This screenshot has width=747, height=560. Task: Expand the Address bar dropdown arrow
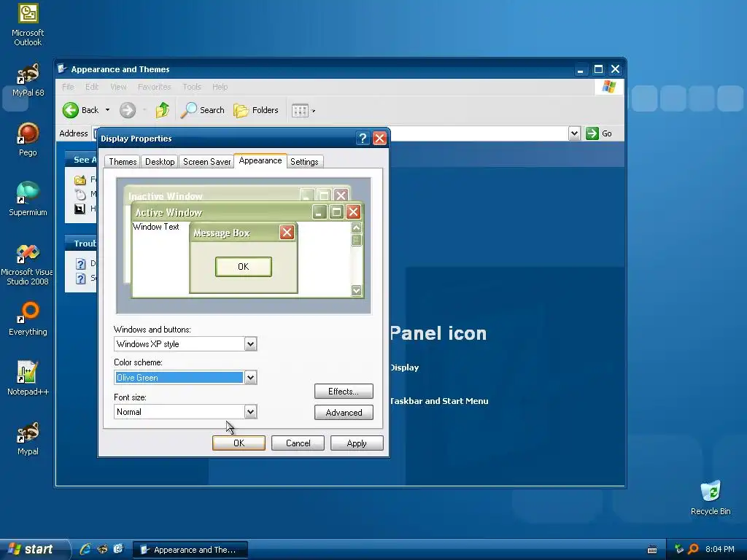point(574,133)
